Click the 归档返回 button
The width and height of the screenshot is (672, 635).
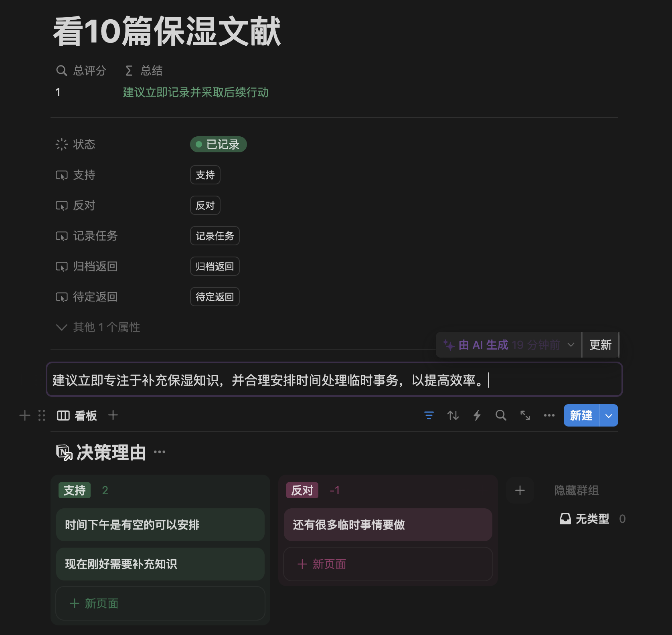tap(215, 266)
